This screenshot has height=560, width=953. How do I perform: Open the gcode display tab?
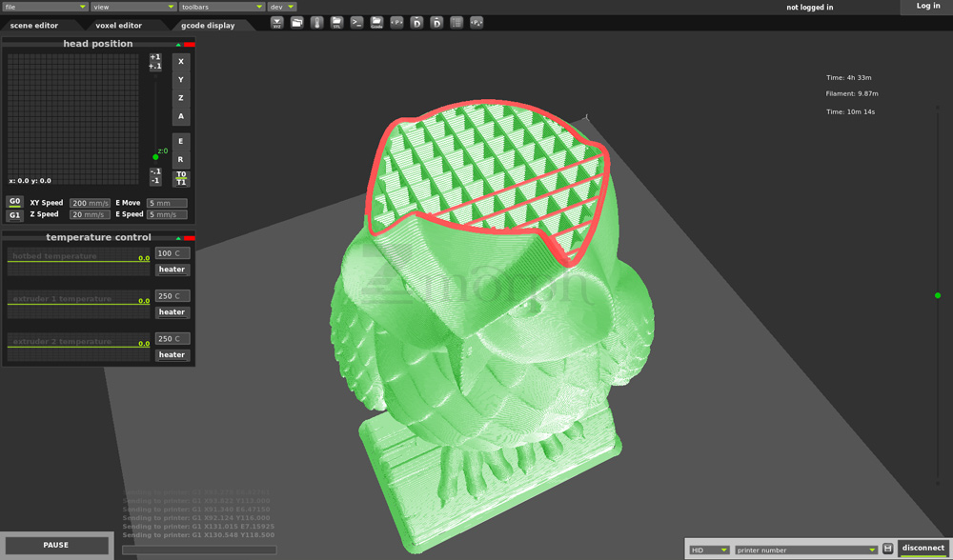207,26
